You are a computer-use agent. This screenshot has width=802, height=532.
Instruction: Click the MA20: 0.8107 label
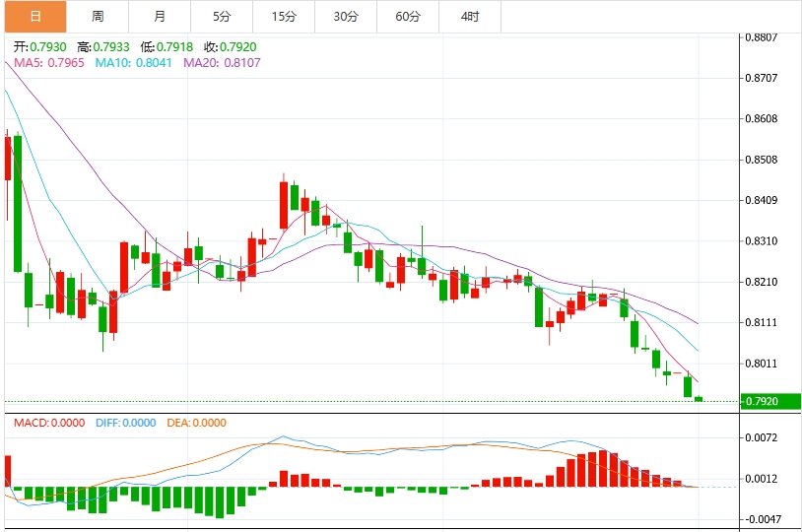pyautogui.click(x=222, y=63)
